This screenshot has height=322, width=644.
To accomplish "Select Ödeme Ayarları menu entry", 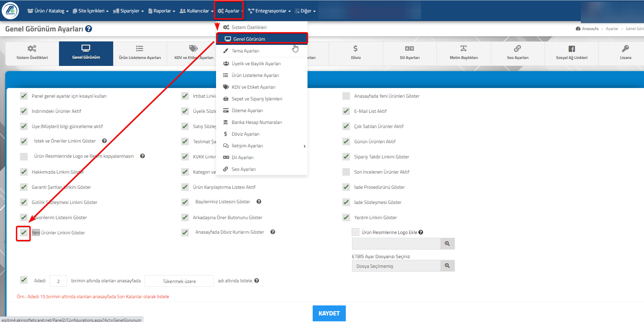I will point(262,110).
